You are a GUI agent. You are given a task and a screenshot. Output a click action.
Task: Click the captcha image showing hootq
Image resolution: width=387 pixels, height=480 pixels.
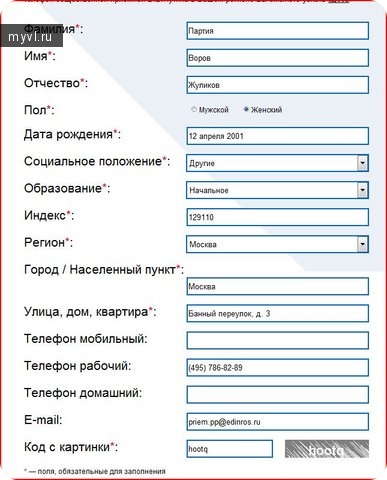click(x=327, y=449)
